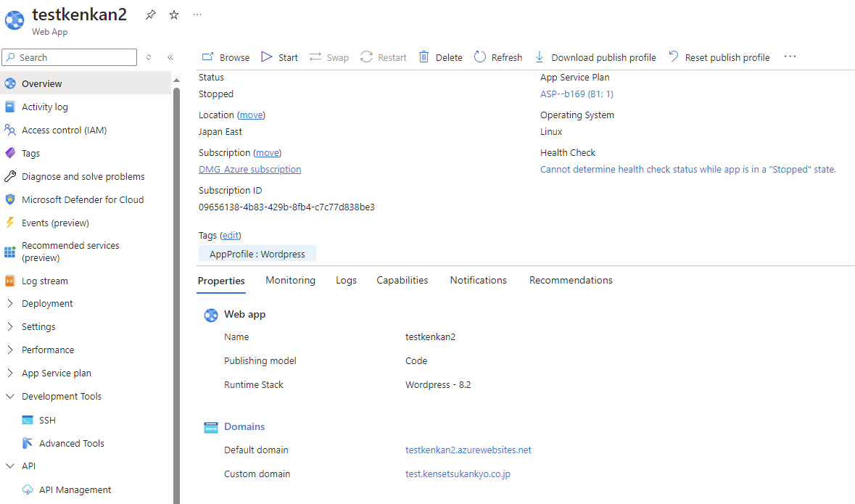This screenshot has height=504, width=855.
Task: Click the sidebar Search field
Action: pos(69,57)
